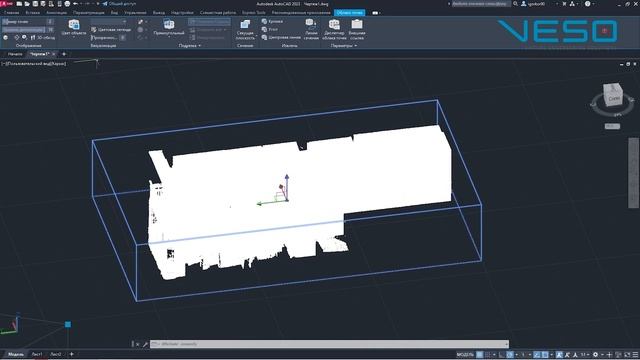Toggle 2D object snap in status bar

tap(545, 354)
